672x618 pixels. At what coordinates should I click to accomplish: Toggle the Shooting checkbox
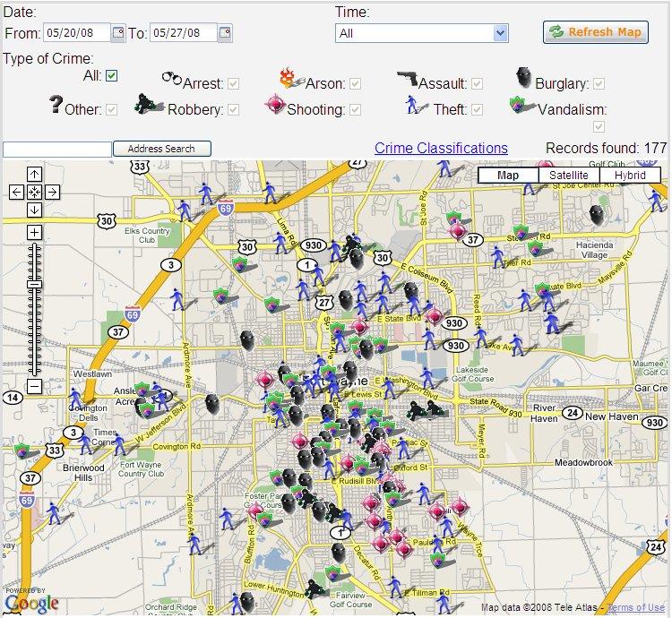[x=355, y=110]
